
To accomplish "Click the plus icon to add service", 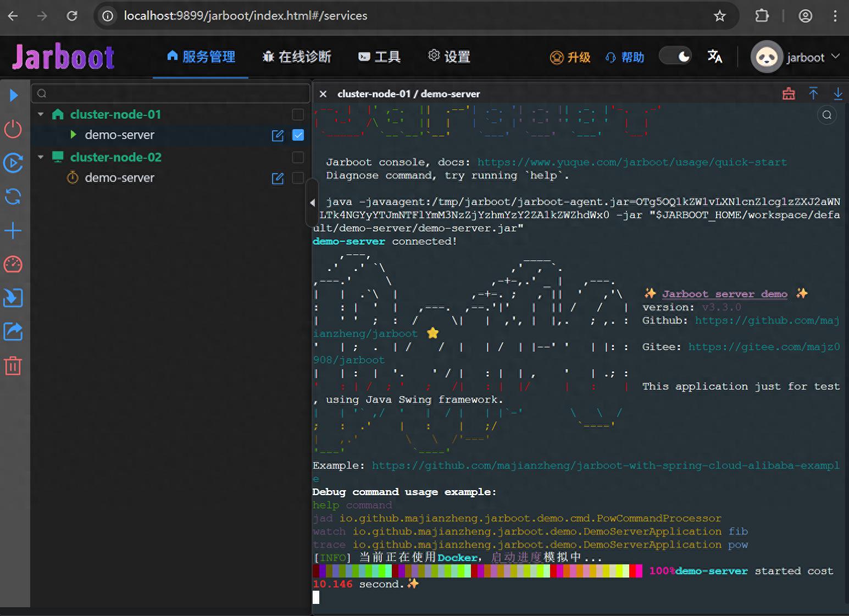I will 13,231.
